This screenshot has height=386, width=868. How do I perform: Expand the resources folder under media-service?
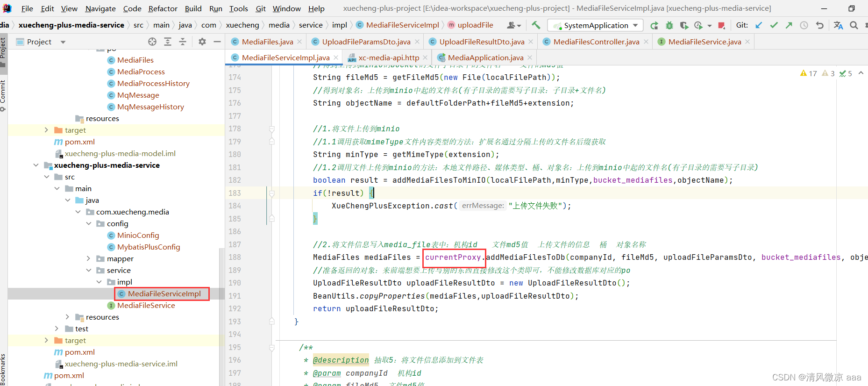coord(68,317)
